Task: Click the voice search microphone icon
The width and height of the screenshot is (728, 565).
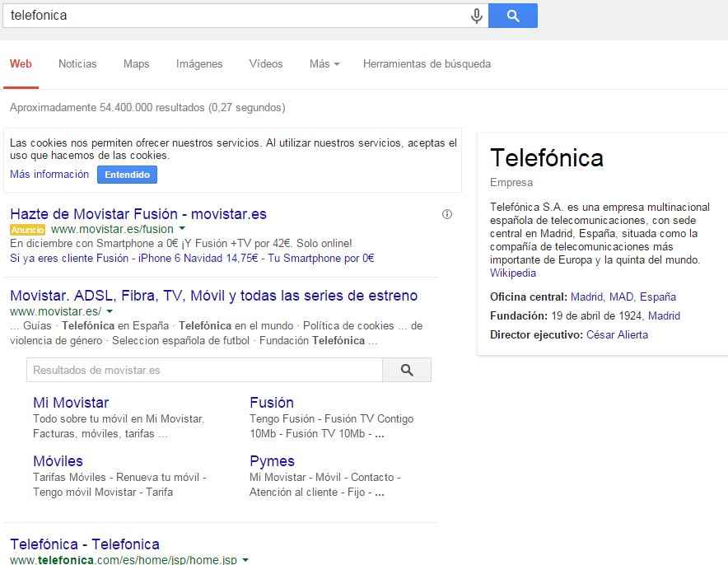Action: [x=476, y=16]
